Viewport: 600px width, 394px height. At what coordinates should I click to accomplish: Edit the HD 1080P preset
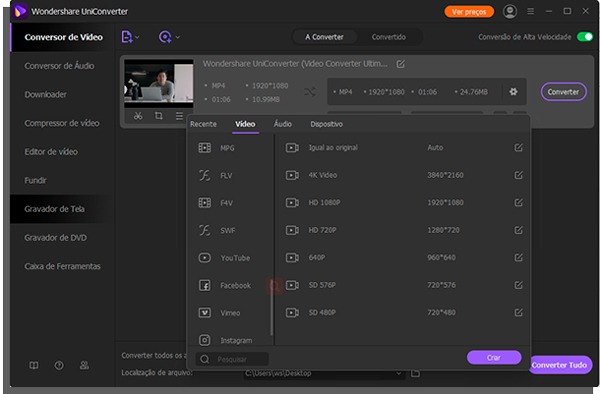(518, 202)
